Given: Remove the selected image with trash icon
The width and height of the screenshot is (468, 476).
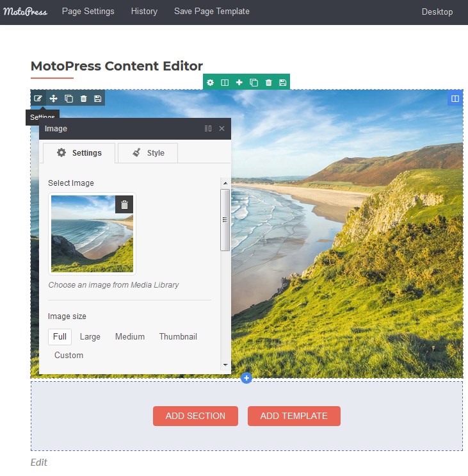Looking at the screenshot, I should coord(124,204).
